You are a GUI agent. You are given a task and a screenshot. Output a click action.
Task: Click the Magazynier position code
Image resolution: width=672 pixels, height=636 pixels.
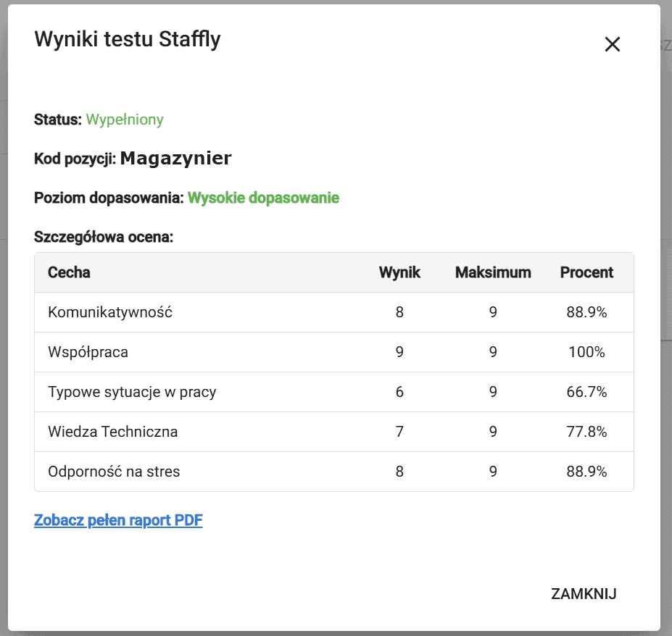[x=175, y=159]
